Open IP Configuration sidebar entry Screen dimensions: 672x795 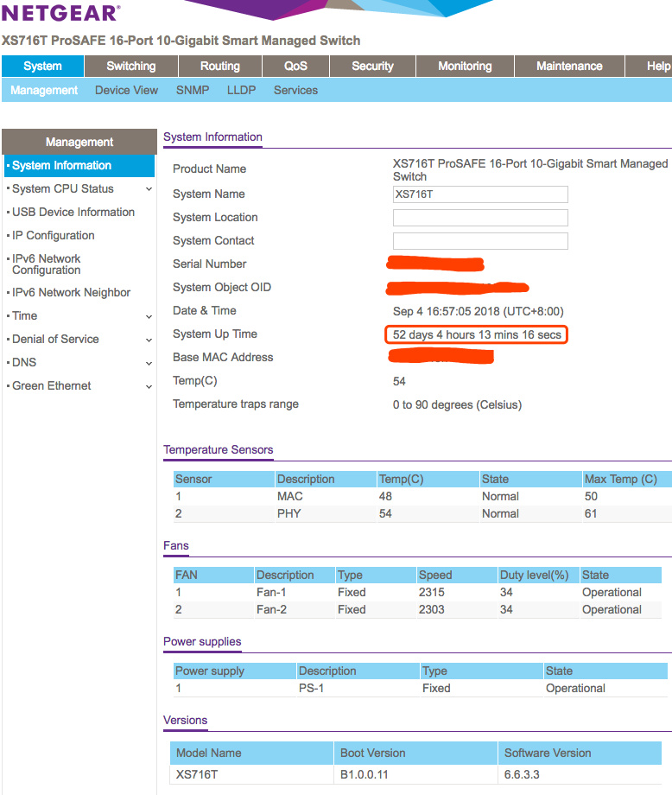coord(54,235)
